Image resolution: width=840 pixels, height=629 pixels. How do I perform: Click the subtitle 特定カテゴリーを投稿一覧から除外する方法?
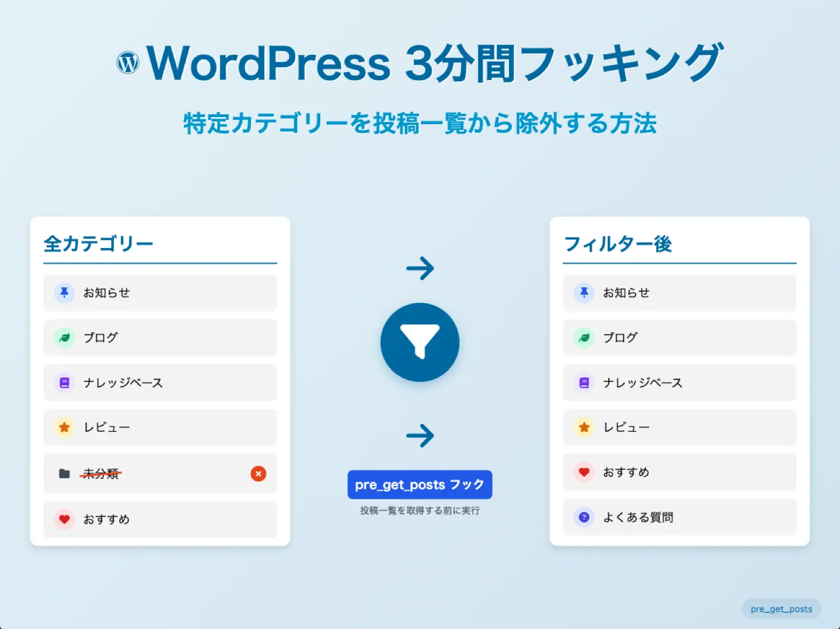pos(420,123)
